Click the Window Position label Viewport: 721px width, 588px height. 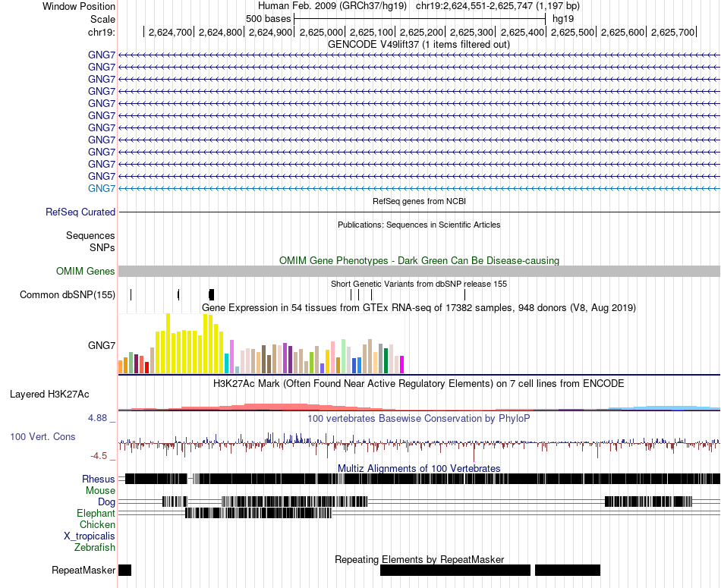[79, 6]
